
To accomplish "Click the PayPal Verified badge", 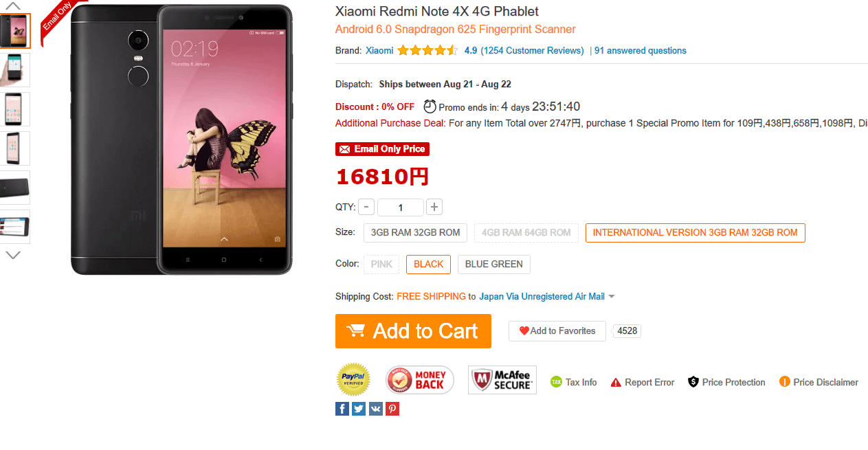I will 353,380.
